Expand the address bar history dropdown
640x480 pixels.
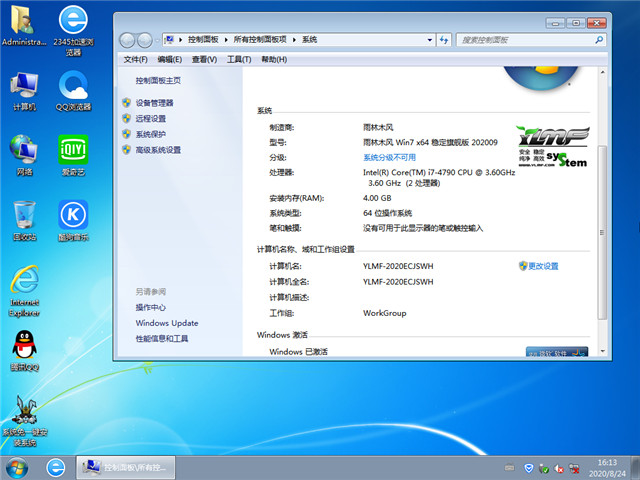[429, 40]
